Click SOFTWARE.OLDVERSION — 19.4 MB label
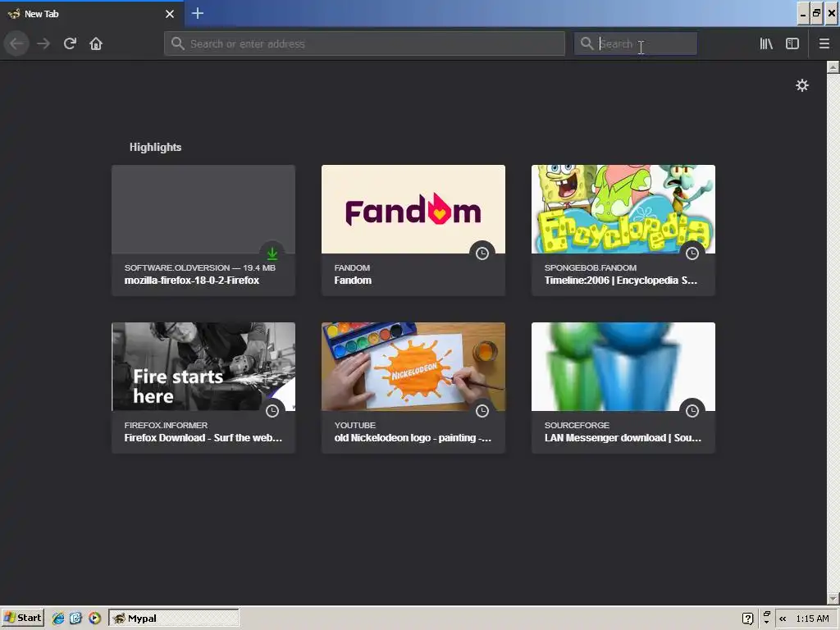 click(x=200, y=268)
